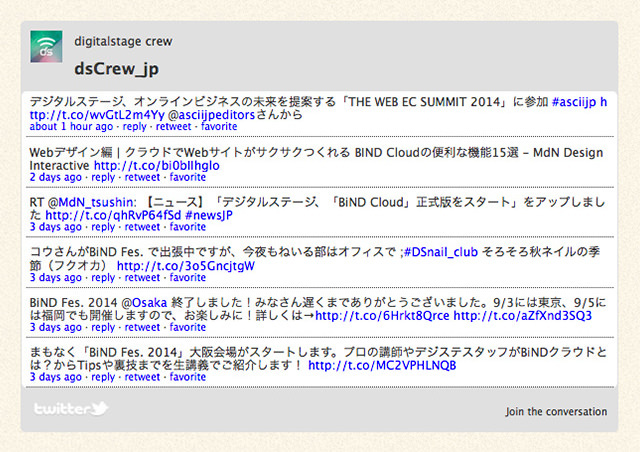Favorite the MdN Design Interactive tweet
This screenshot has height=452, width=640.
[x=187, y=177]
